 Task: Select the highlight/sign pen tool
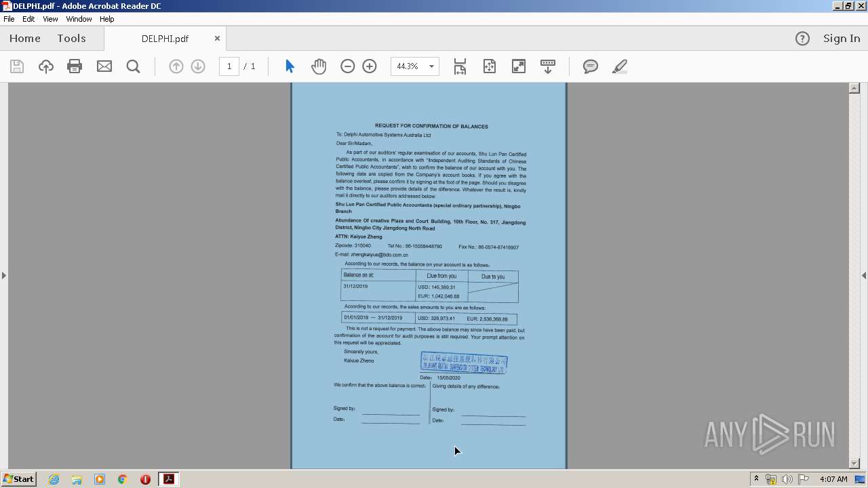620,66
